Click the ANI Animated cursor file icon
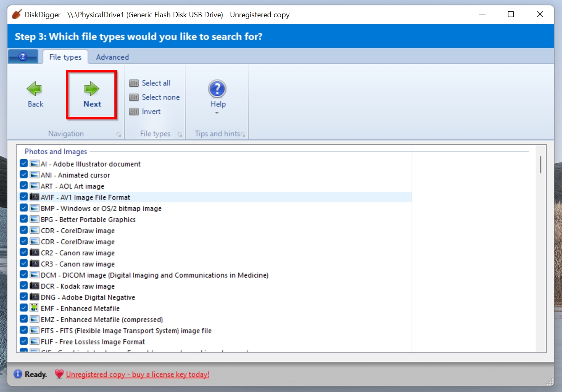This screenshot has width=562, height=392. (35, 175)
